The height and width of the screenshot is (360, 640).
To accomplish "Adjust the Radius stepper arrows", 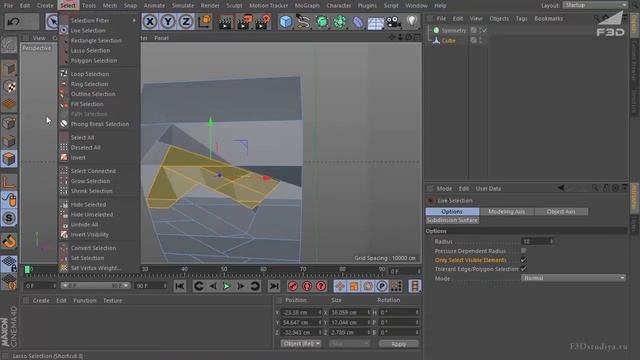I will (x=551, y=242).
